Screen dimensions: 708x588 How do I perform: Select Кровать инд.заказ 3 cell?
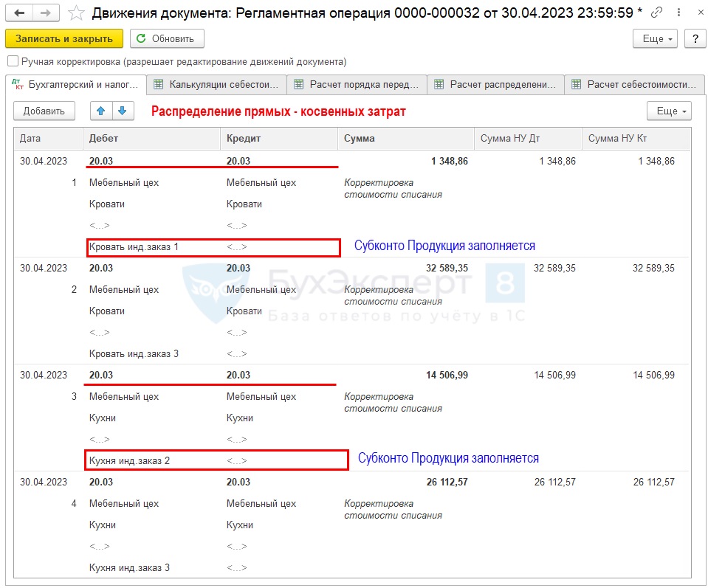click(x=134, y=354)
